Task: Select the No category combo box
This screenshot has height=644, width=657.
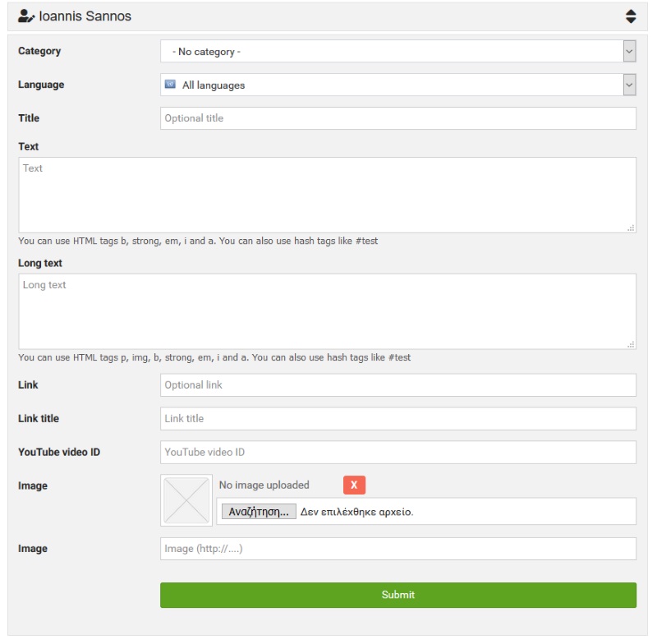Action: click(398, 51)
